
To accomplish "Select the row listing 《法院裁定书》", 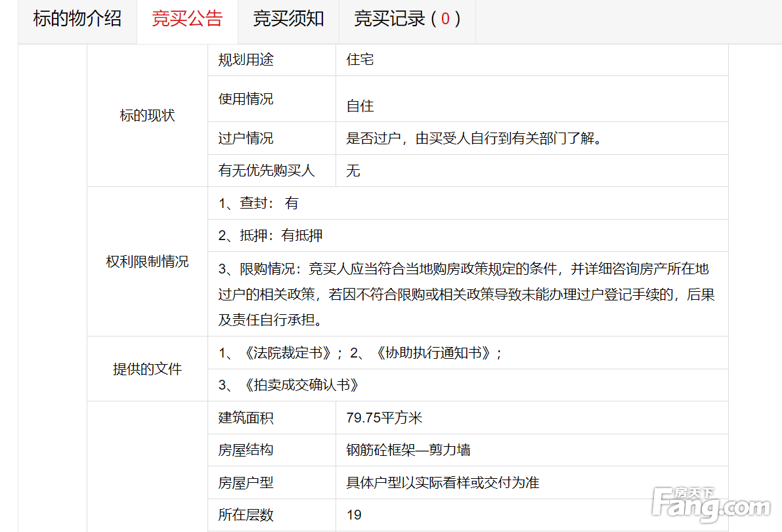I will 467,353.
